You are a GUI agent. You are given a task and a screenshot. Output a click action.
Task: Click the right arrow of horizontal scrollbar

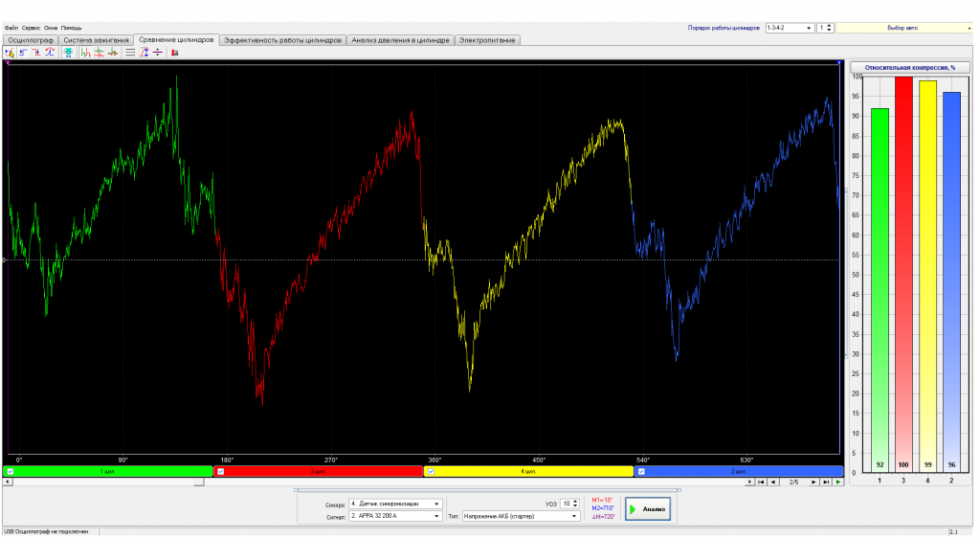coord(749,482)
